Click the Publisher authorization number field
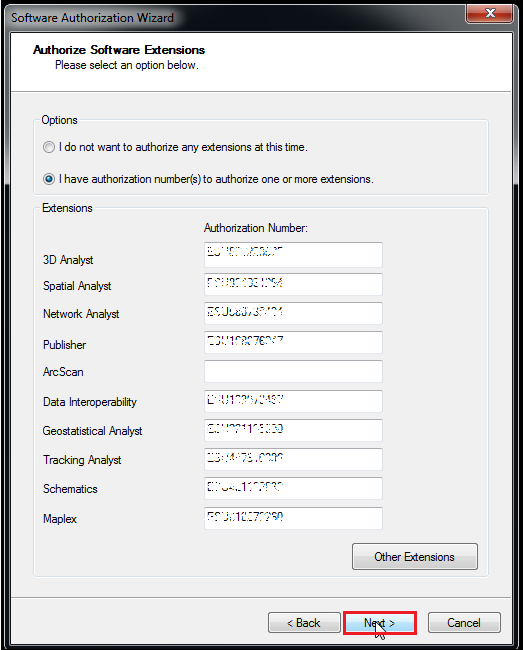 293,342
